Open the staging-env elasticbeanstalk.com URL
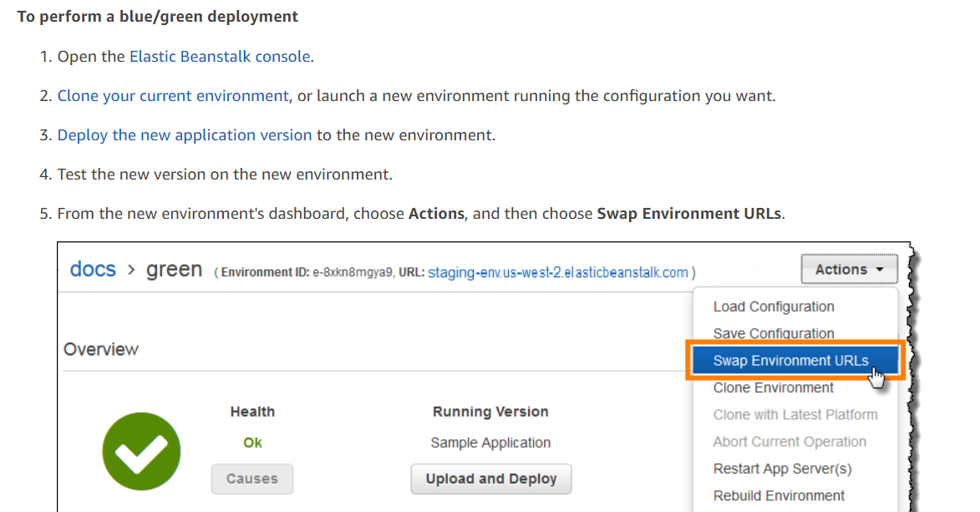980x512 pixels. [557, 272]
